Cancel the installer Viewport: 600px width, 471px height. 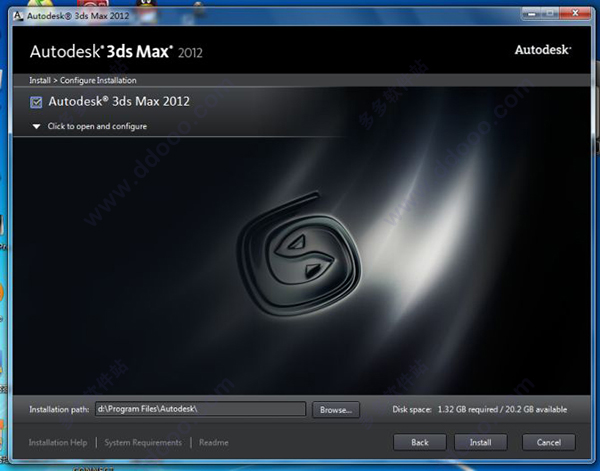click(x=549, y=442)
